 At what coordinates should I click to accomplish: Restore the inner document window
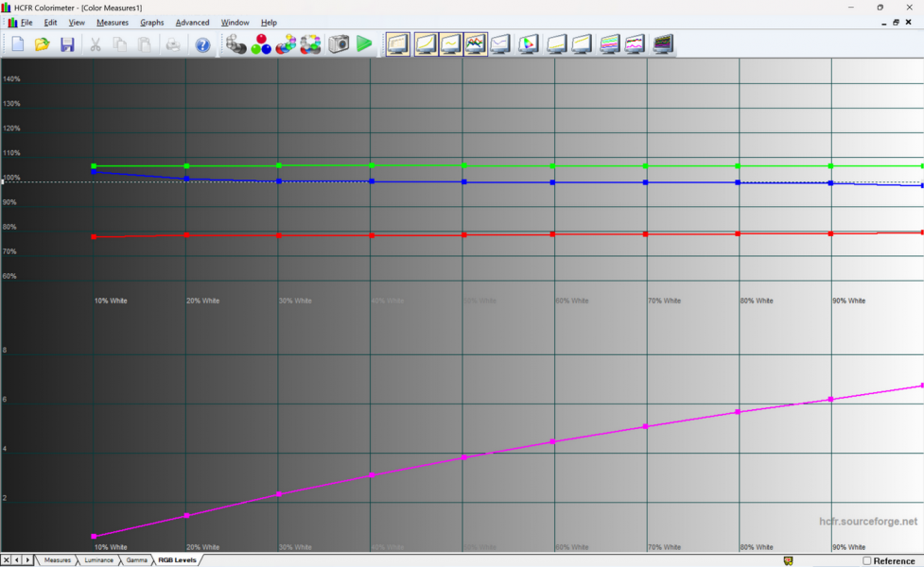pyautogui.click(x=896, y=23)
